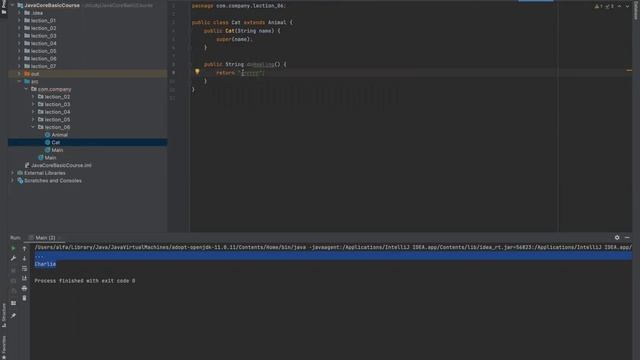Expand lection_03 package under com.company

(33, 104)
